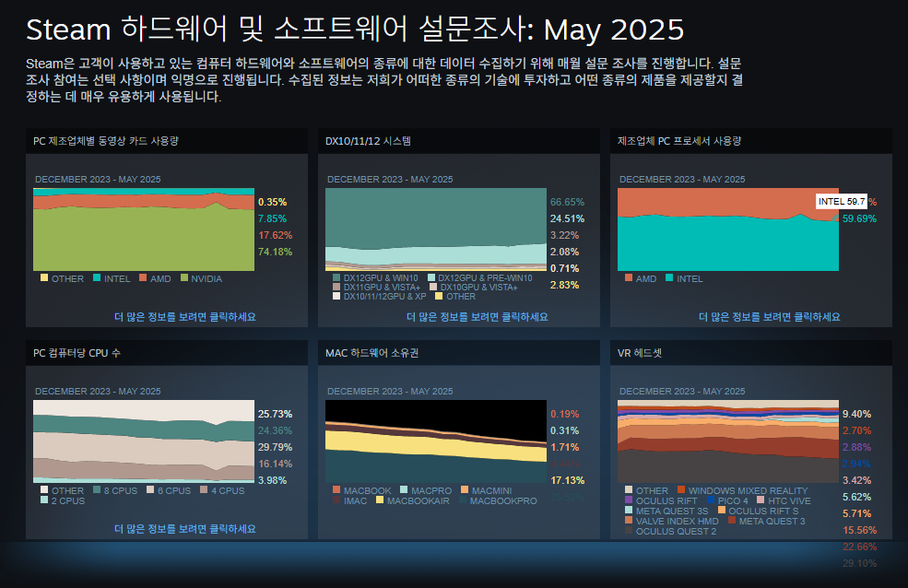The width and height of the screenshot is (908, 588).
Task: Open more info link under processor usage chart
Action: 770,317
